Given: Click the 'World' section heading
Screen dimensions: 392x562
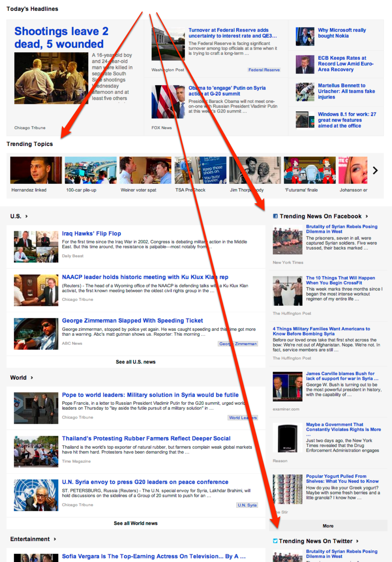Looking at the screenshot, I should click(18, 378).
